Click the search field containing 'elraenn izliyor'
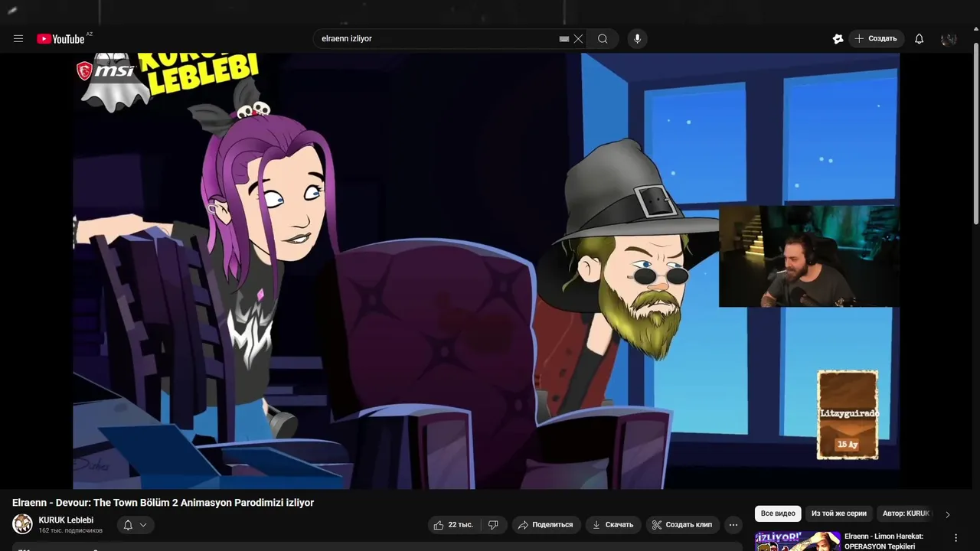Viewport: 980px width, 551px height. click(x=436, y=39)
